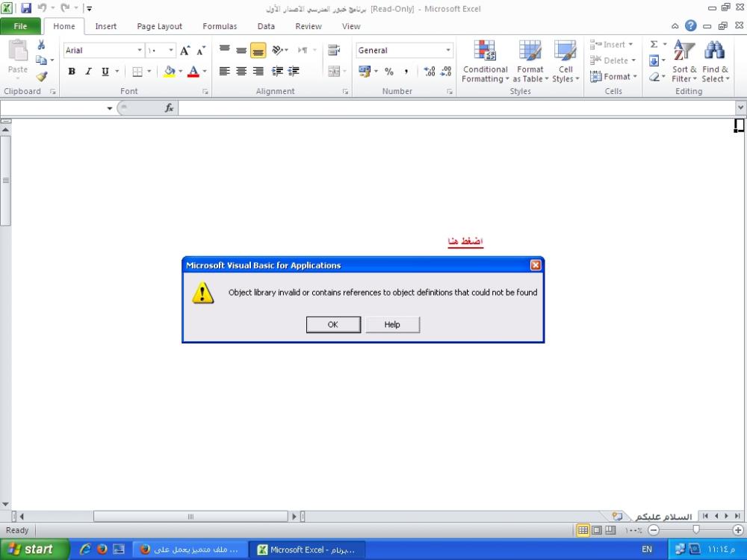Click the Middle Align icon

tap(241, 50)
